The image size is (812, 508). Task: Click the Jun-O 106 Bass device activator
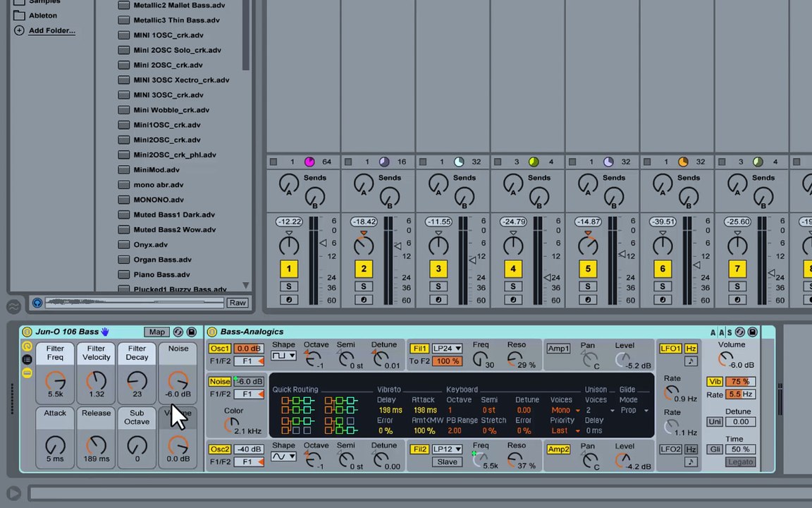(27, 332)
